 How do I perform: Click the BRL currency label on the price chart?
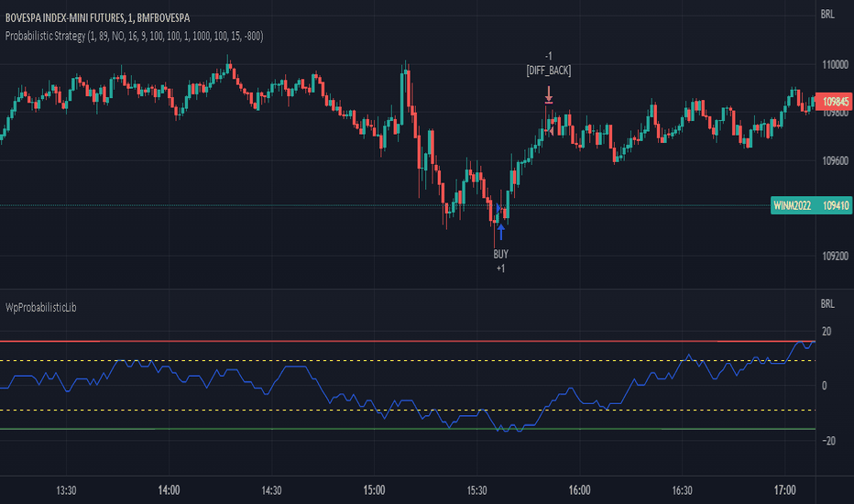[827, 14]
